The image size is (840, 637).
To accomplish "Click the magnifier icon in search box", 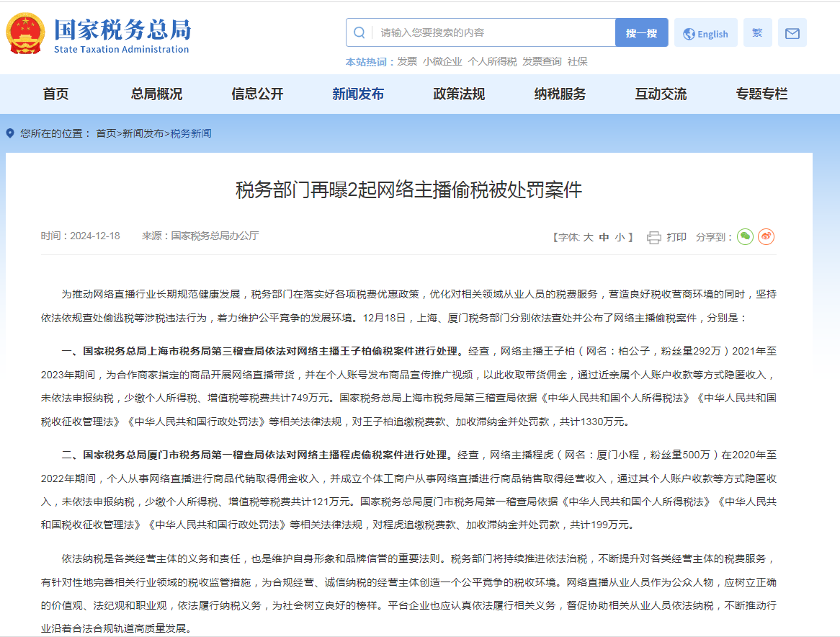I will pos(359,32).
